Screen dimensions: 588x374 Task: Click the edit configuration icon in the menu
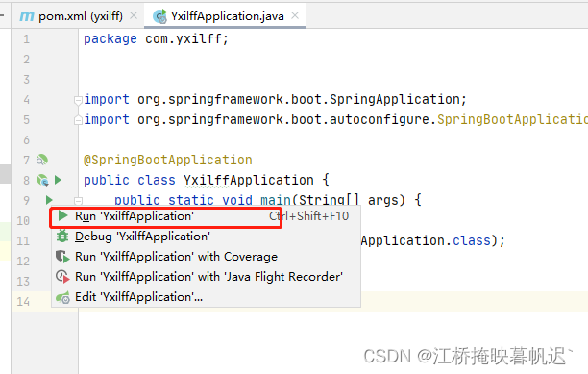click(62, 297)
